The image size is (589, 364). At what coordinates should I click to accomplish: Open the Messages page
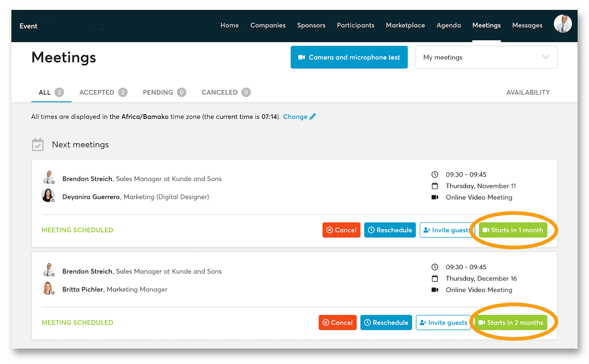click(527, 25)
